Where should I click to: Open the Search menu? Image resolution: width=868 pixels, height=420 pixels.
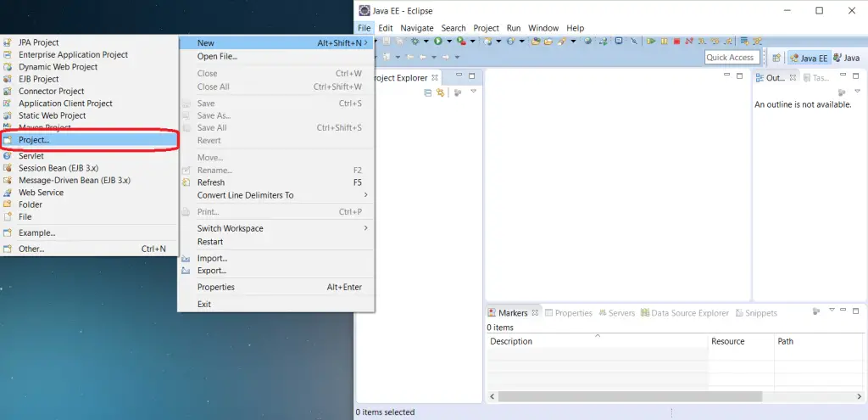(x=453, y=28)
